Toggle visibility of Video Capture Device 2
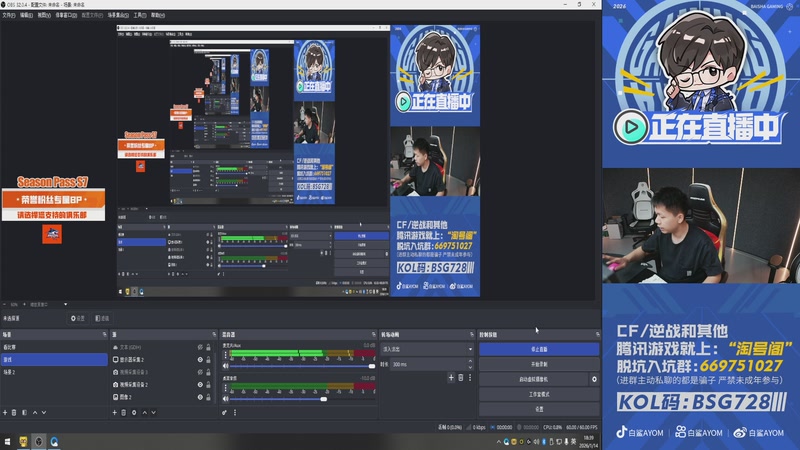 click(200, 385)
